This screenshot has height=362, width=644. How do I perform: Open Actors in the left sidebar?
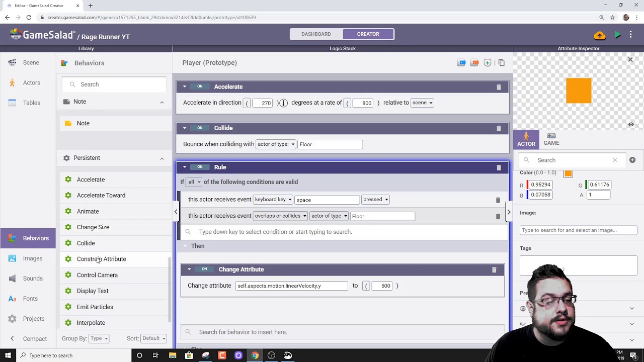point(28,83)
